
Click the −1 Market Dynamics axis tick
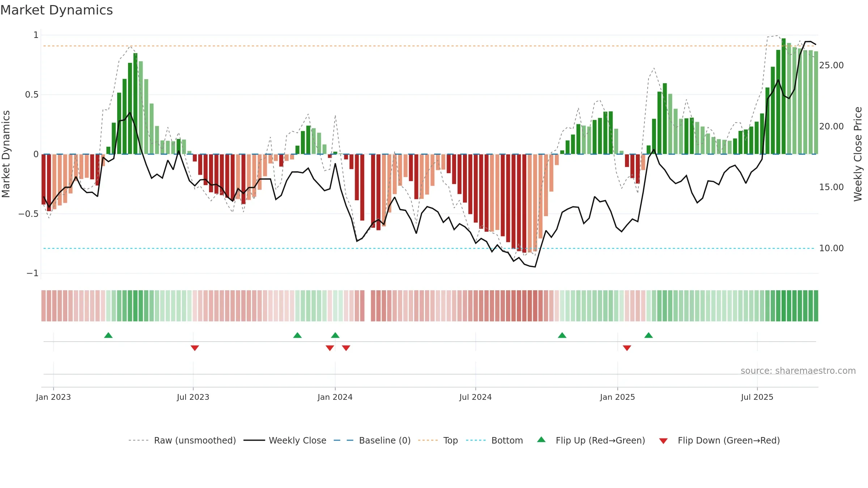(32, 273)
